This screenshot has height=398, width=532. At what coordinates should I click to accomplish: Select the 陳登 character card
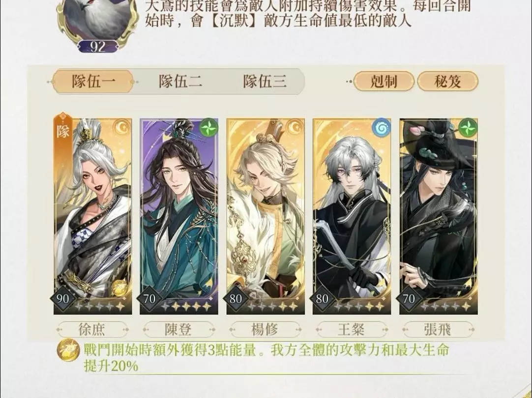pyautogui.click(x=179, y=216)
